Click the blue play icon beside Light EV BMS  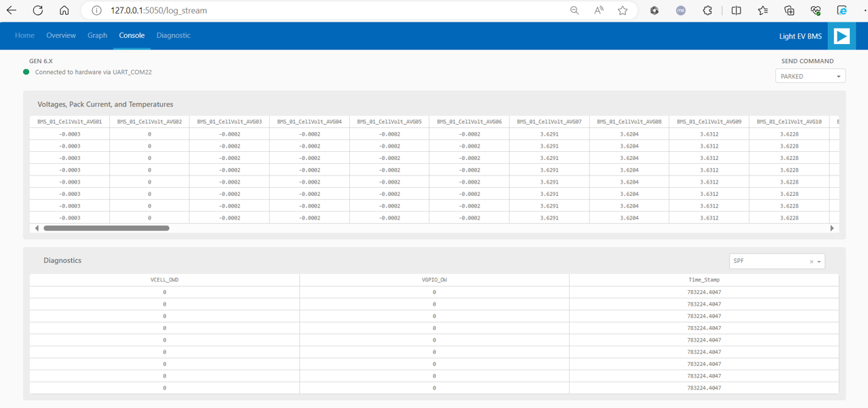841,35
